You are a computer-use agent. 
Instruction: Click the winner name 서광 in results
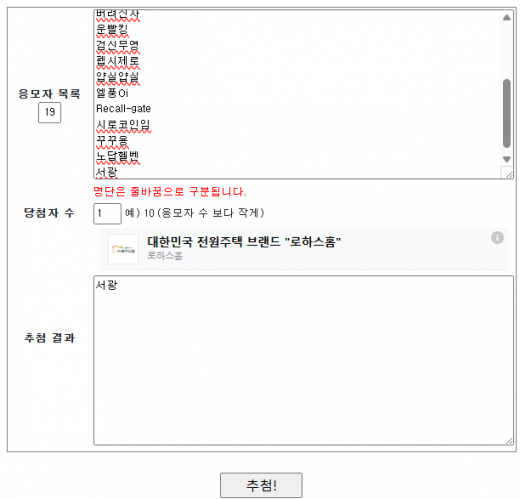(106, 285)
